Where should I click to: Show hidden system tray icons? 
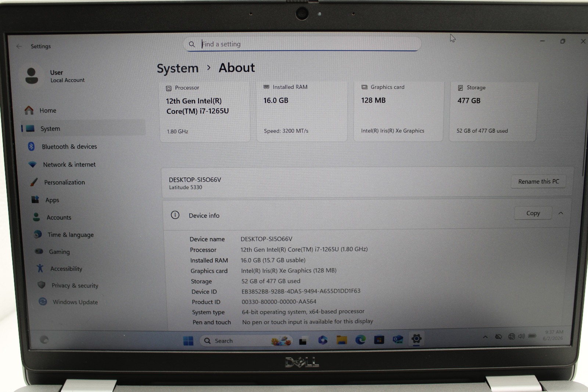(x=485, y=337)
